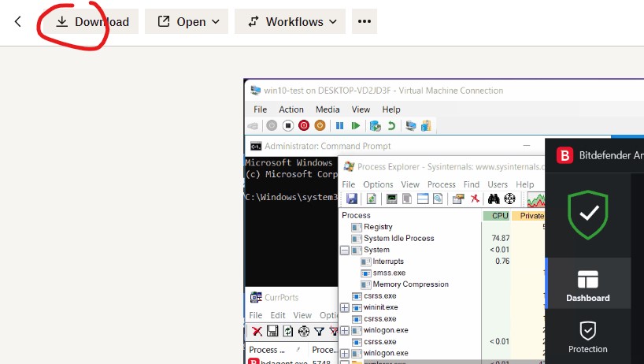Go back using the left chevron arrow

pos(17,21)
